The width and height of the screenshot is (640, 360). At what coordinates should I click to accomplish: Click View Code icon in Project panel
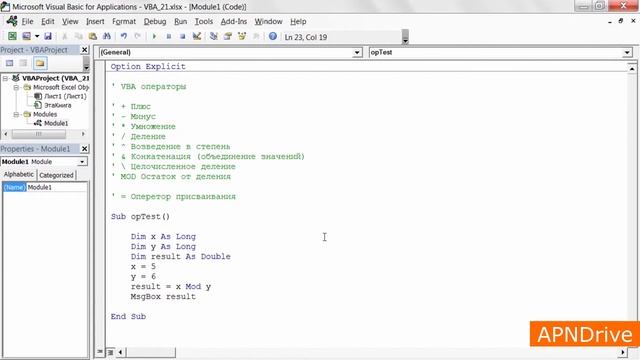pos(9,63)
